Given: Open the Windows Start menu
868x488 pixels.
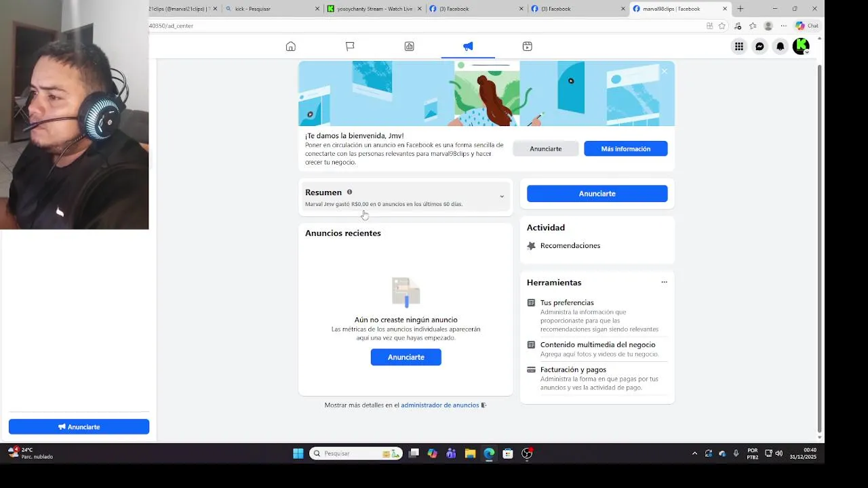Looking at the screenshot, I should point(298,453).
